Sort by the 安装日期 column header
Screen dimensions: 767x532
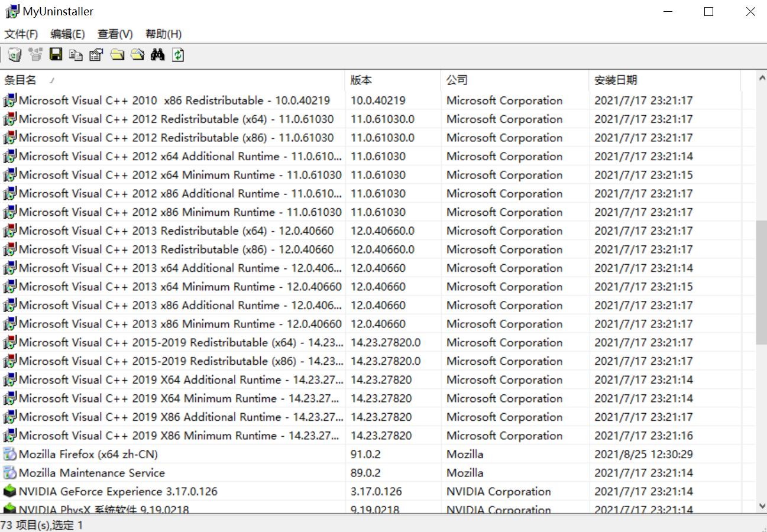(665, 80)
